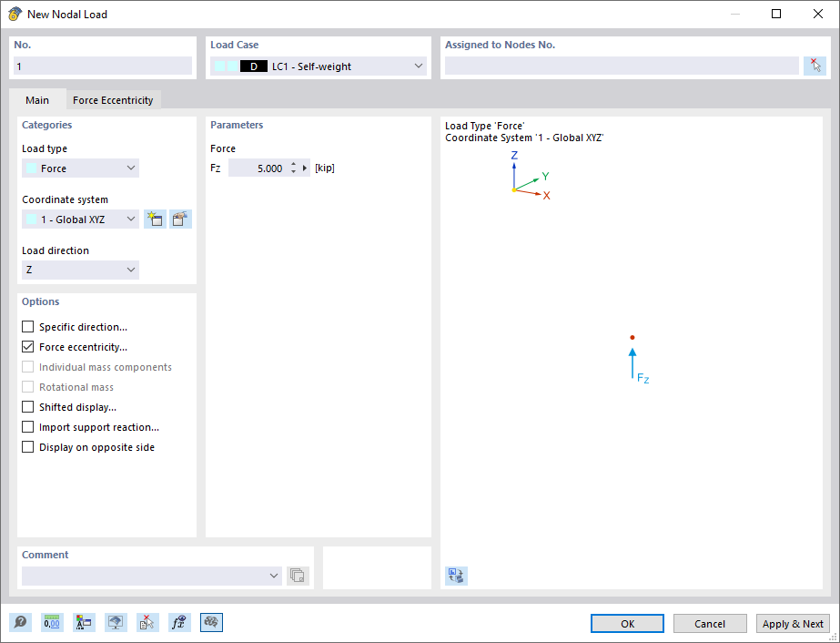
Task: Edit the selected coordinate system
Action: click(x=179, y=219)
